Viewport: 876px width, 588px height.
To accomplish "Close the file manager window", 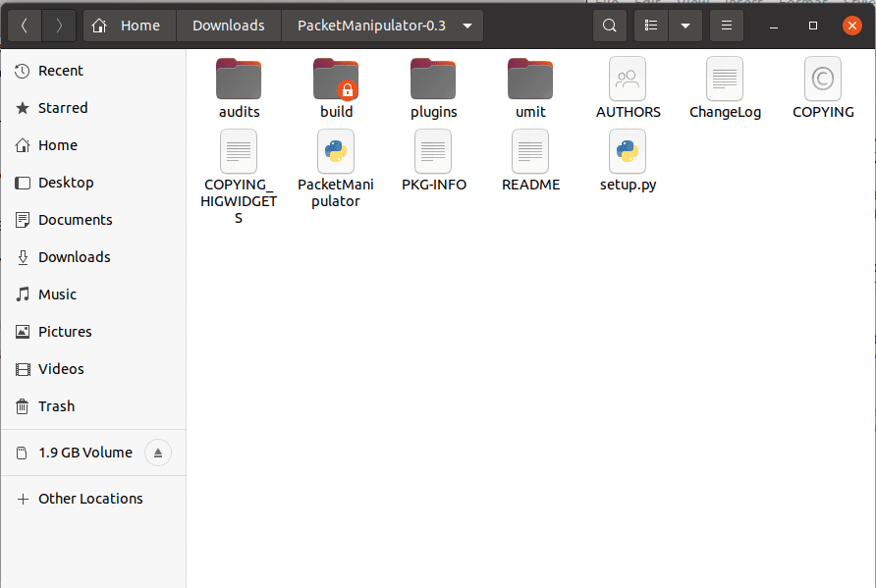I will (x=852, y=26).
